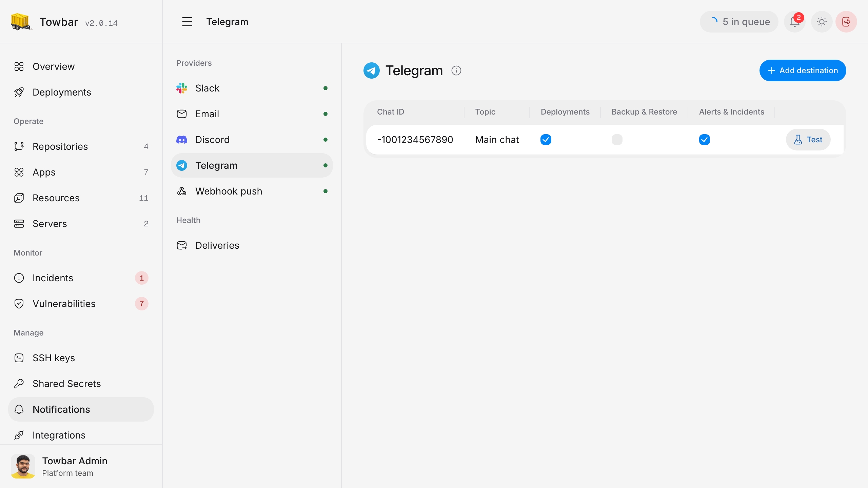This screenshot has width=868, height=488.
Task: Open the notifications bell with badge 2
Action: pyautogui.click(x=794, y=22)
